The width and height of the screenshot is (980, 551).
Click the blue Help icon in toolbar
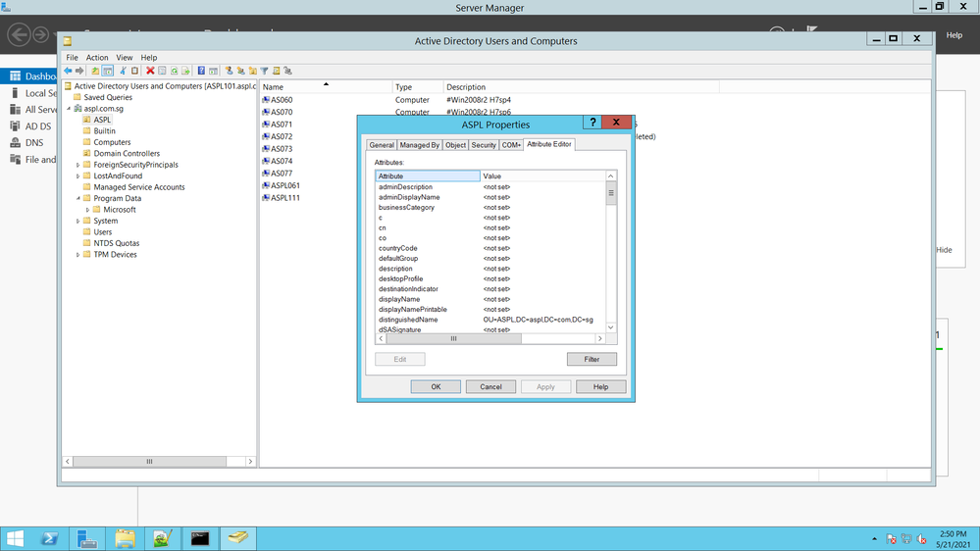coord(201,71)
